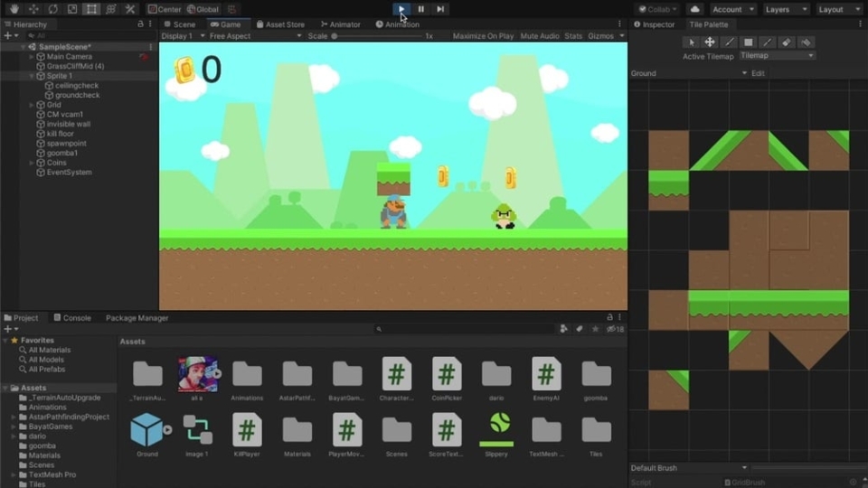Select the Scale tool in top toolbar

click(x=72, y=9)
